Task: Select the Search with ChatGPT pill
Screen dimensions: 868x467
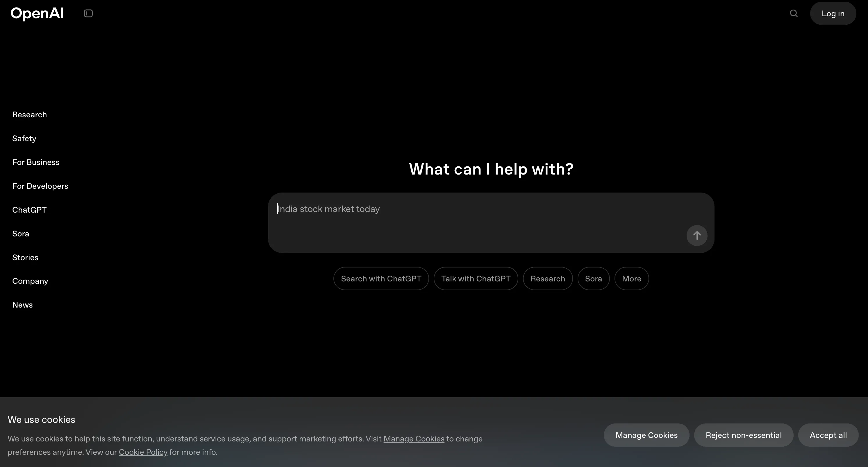Action: [x=381, y=279]
